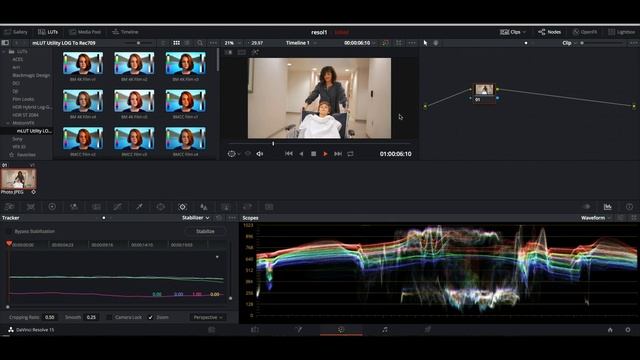Screen dimensions: 640x360
Task: Select the hand pan tool in node editor
Action: [436, 43]
